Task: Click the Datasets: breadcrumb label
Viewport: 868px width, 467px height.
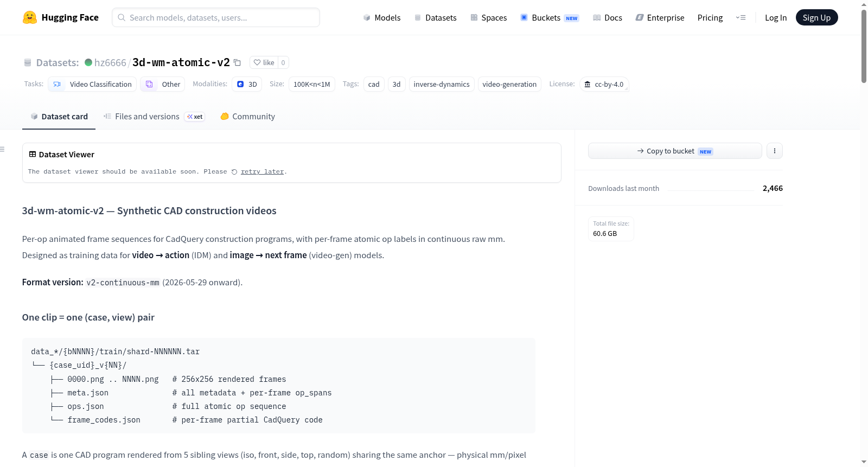Action: click(58, 62)
